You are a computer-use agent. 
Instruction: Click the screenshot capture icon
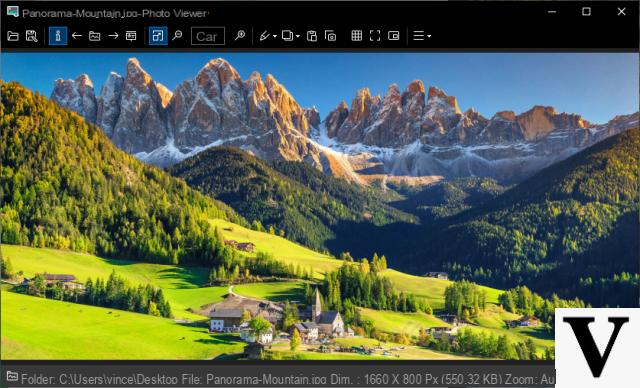331,36
